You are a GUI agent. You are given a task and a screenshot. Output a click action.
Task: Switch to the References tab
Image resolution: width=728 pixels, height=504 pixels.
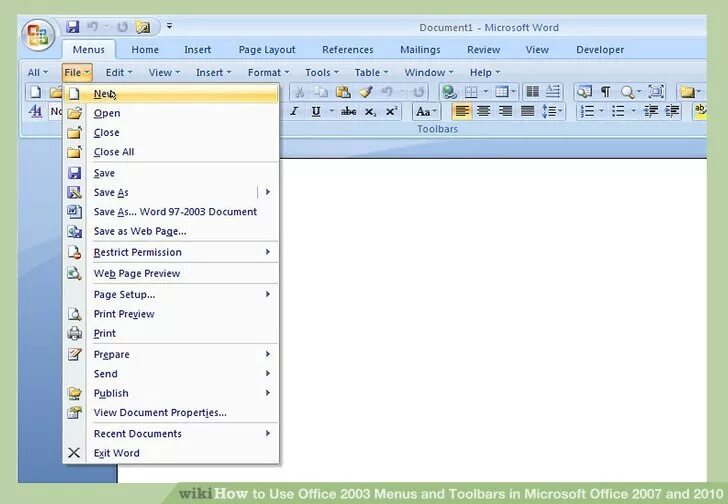coord(348,50)
